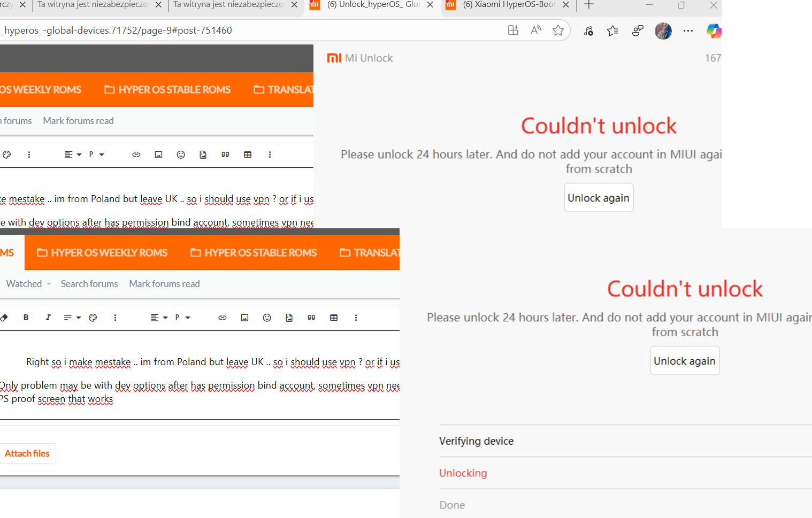Image resolution: width=812 pixels, height=518 pixels.
Task: Switch to the Xiaomi HyperOS-Boot browser tab
Action: coord(508,5)
